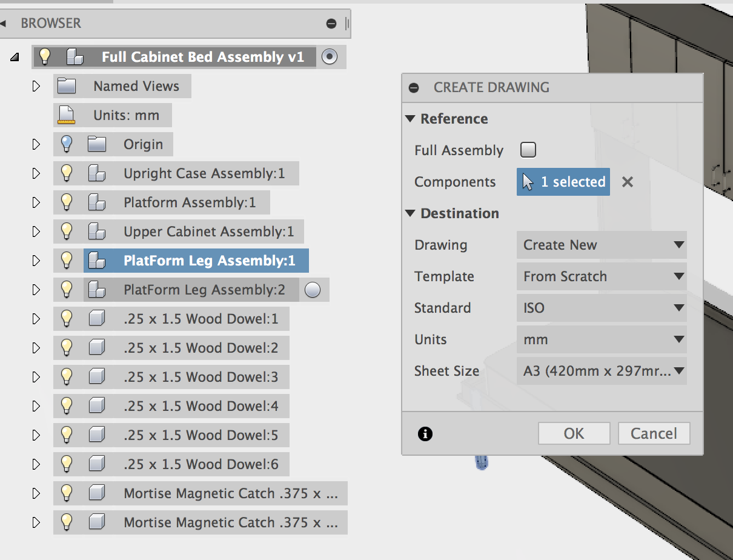
Task: Click the info icon in Create Drawing dialog
Action: coord(424,434)
